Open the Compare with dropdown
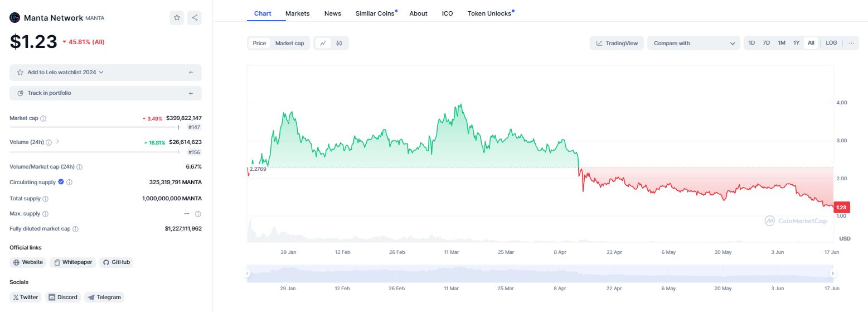868x312 pixels. point(694,43)
